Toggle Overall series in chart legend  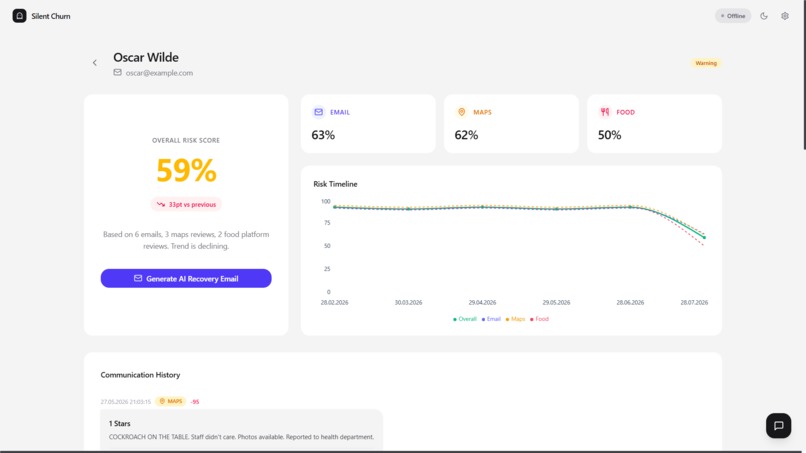point(465,319)
